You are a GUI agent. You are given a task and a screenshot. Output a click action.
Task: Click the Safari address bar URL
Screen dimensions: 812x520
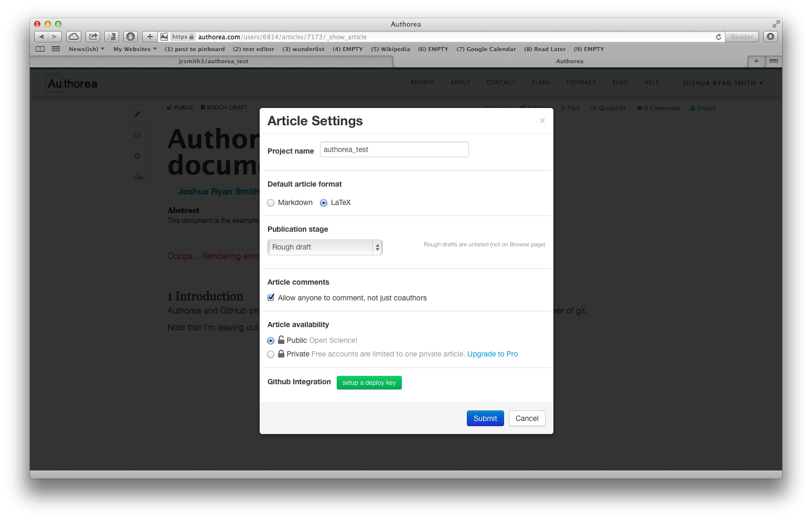[x=282, y=37]
